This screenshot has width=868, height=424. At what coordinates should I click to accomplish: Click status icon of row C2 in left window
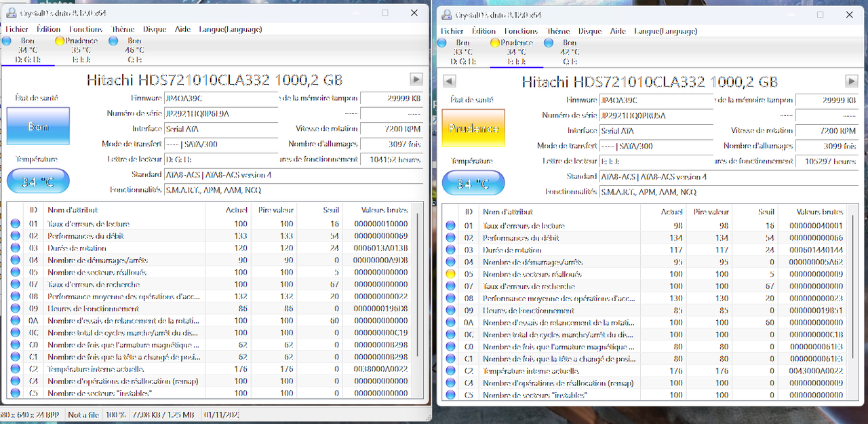click(x=15, y=368)
